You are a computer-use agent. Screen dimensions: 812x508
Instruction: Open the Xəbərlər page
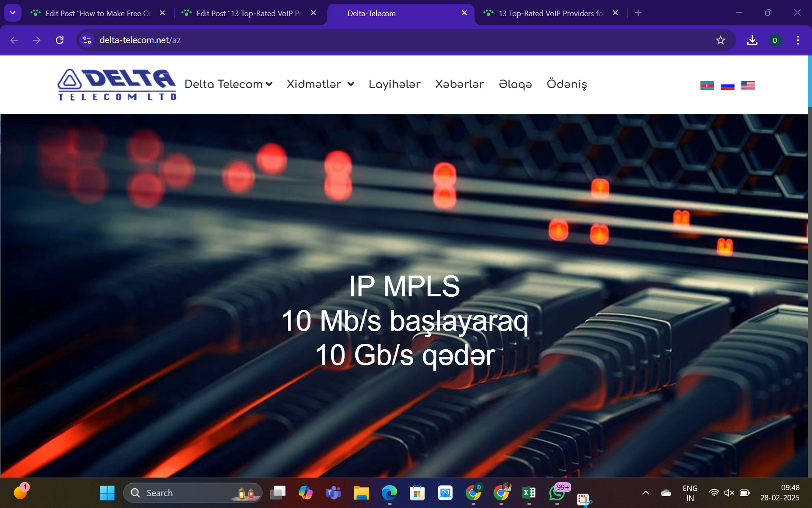[x=460, y=84]
